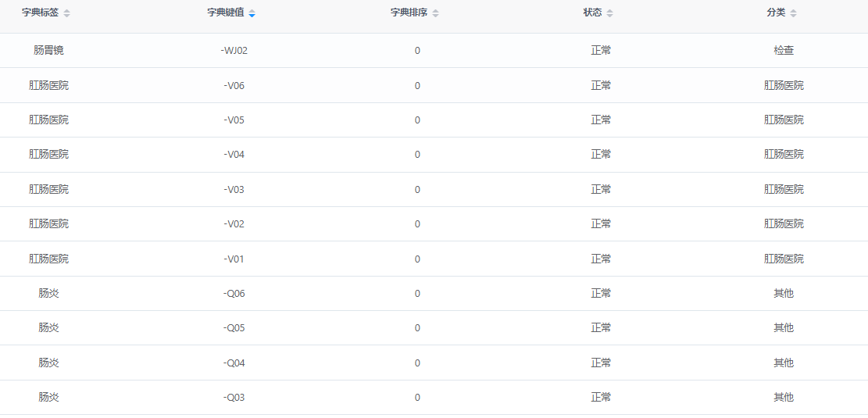Select the -Q03 key value cell
The width and height of the screenshot is (868, 418).
click(x=234, y=398)
